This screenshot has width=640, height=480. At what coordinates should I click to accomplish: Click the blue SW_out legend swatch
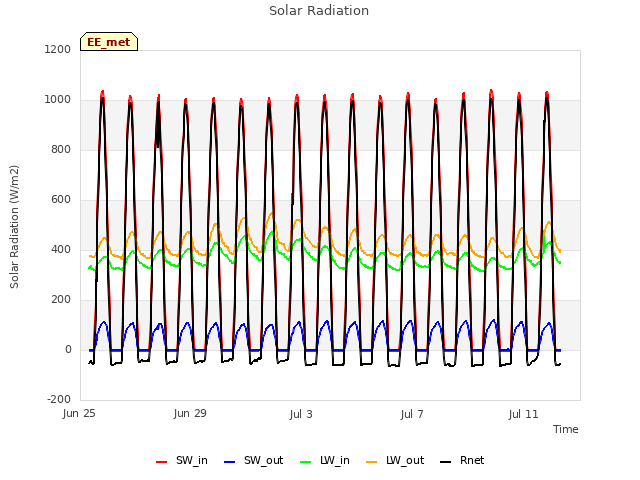pos(230,462)
